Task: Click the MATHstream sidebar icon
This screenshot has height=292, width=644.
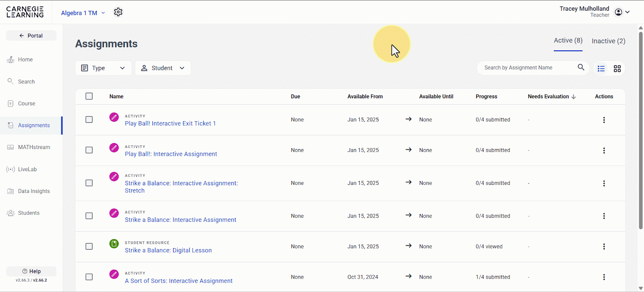Action: (10, 147)
